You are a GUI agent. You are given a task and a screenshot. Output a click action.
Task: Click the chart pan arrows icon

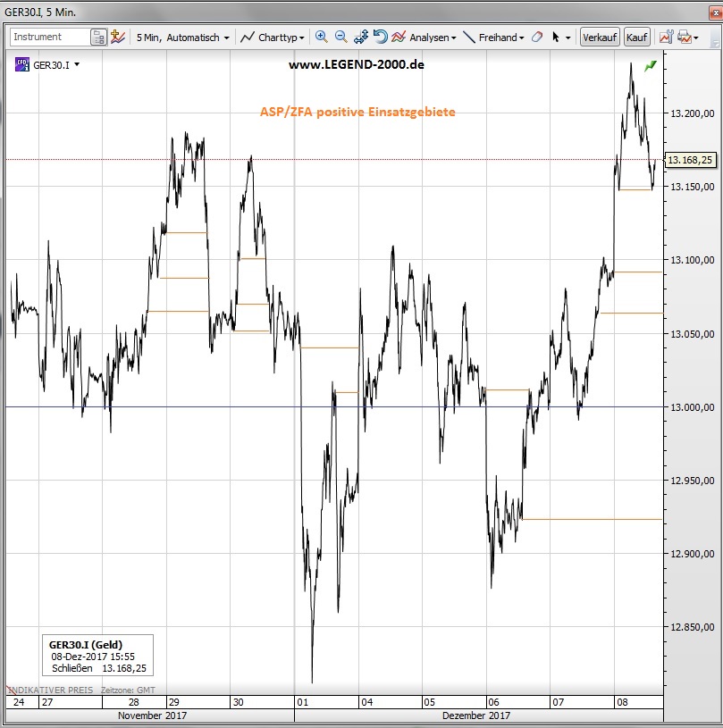(x=361, y=38)
